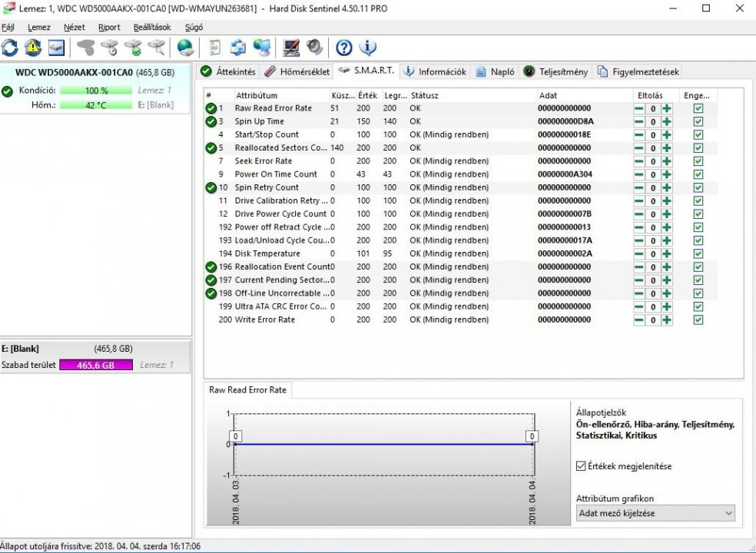
Task: Click the yellow warning triangle toolbar icon
Action: [33, 48]
